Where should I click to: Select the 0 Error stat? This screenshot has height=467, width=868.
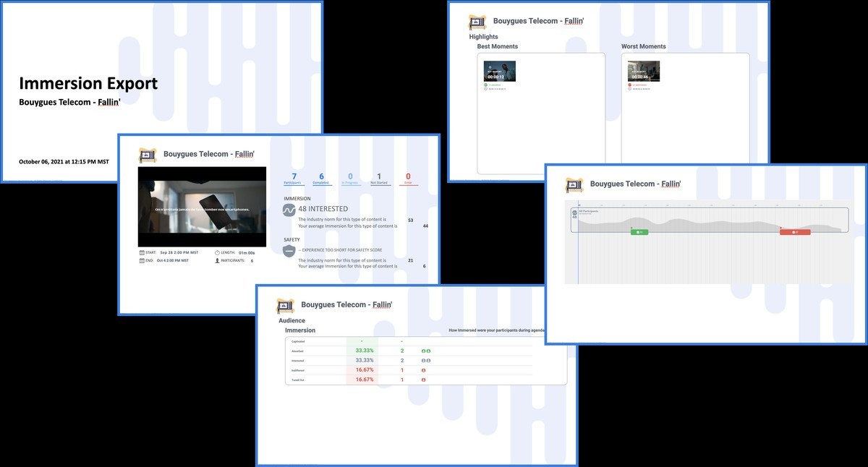coord(408,179)
